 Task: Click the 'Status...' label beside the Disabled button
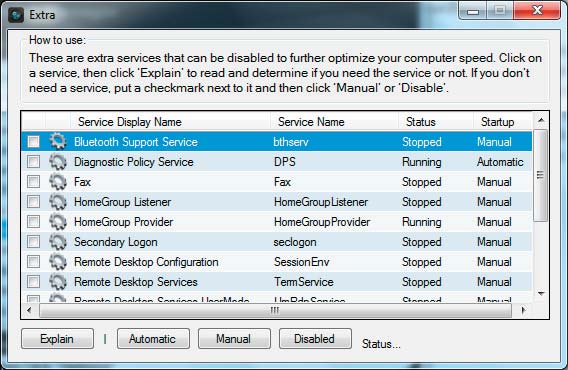point(381,344)
